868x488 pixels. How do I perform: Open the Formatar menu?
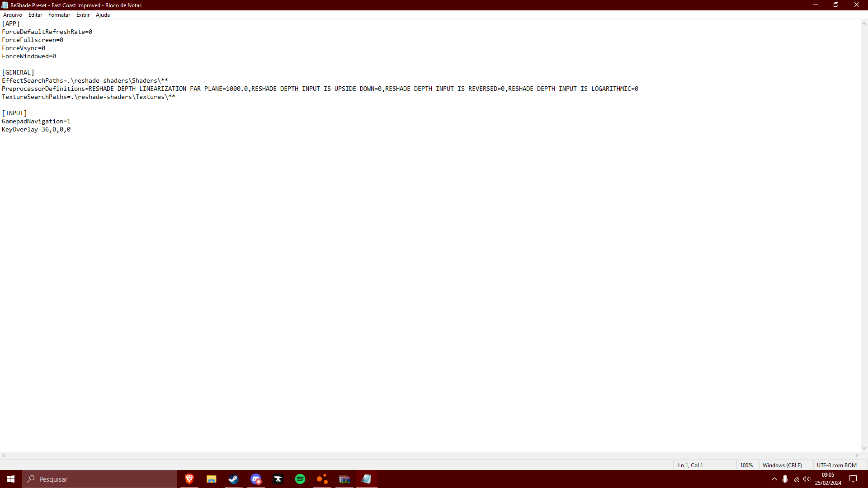(x=59, y=15)
